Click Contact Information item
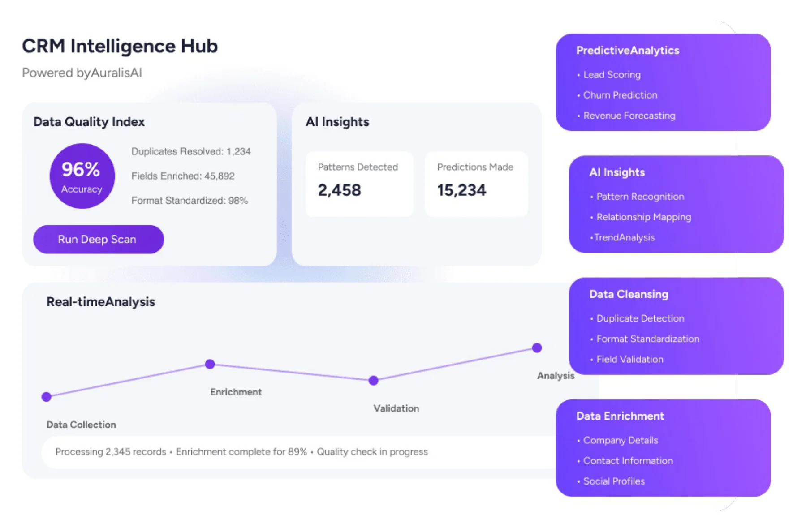The height and width of the screenshot is (532, 806). tap(628, 461)
